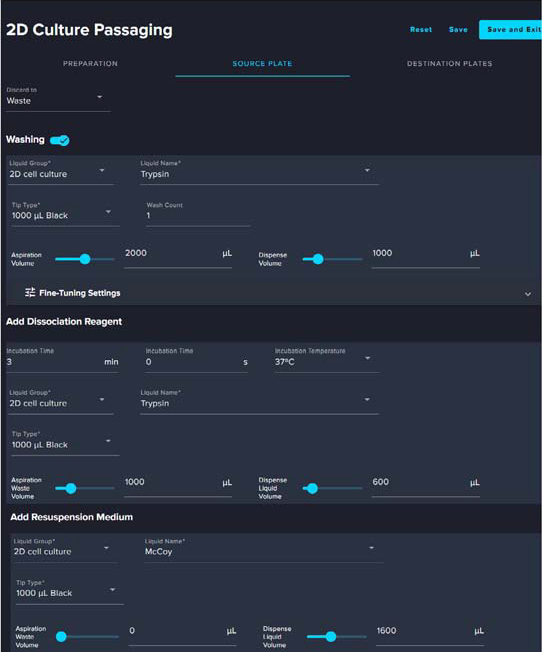542x652 pixels.
Task: Click Save and Exit button
Action: pyautogui.click(x=511, y=30)
